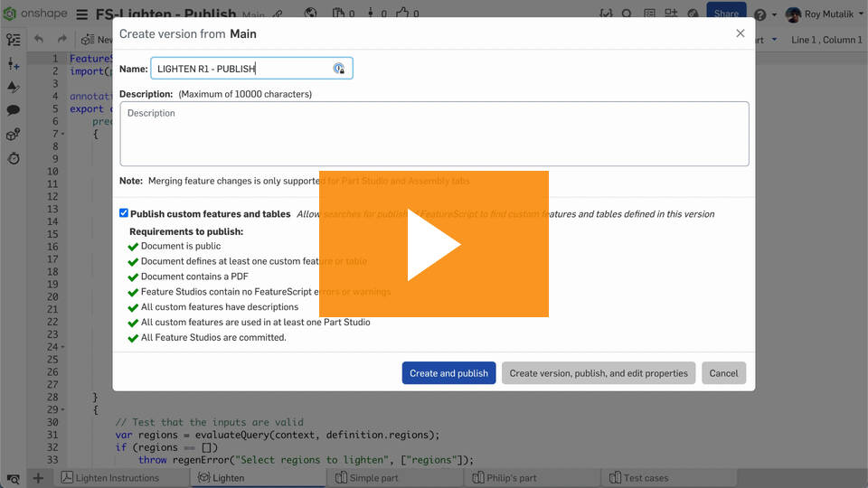
Task: Collapse code fold arrow at line 24
Action: (x=62, y=347)
